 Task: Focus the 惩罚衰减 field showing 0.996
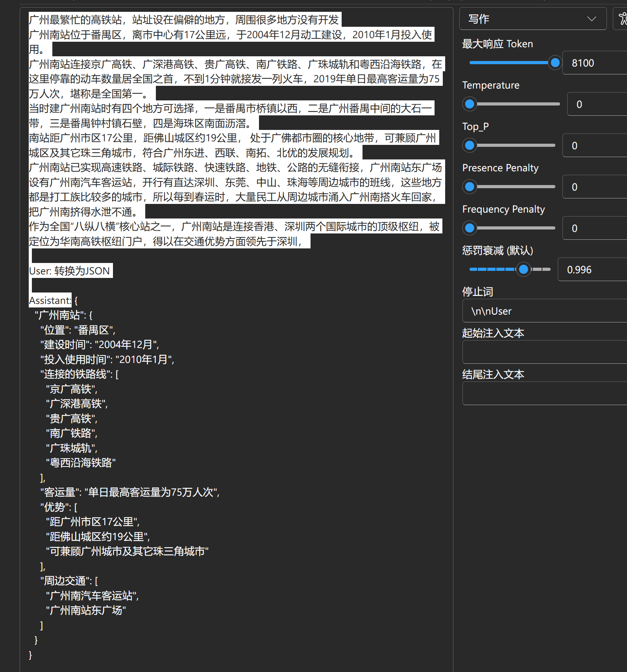[592, 270]
